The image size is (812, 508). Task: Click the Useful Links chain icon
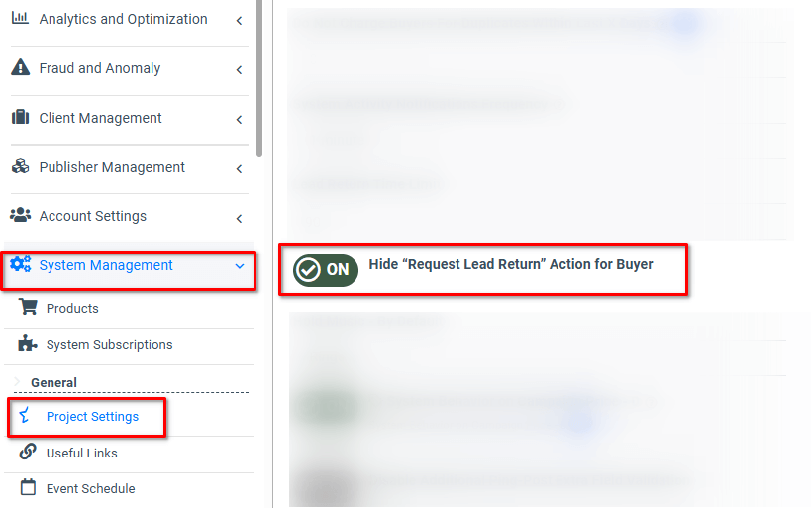pos(28,452)
